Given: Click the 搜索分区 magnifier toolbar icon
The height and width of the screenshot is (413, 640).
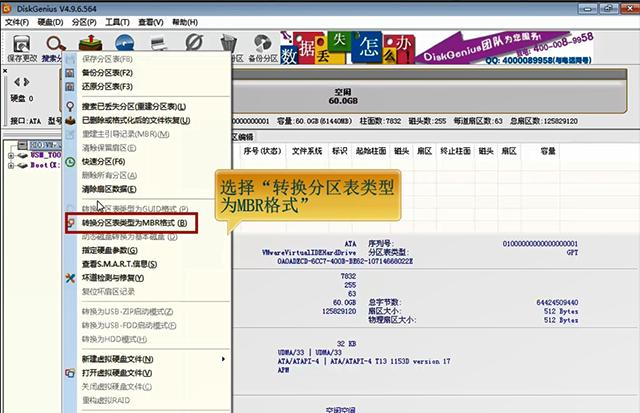Looking at the screenshot, I should tap(55, 46).
